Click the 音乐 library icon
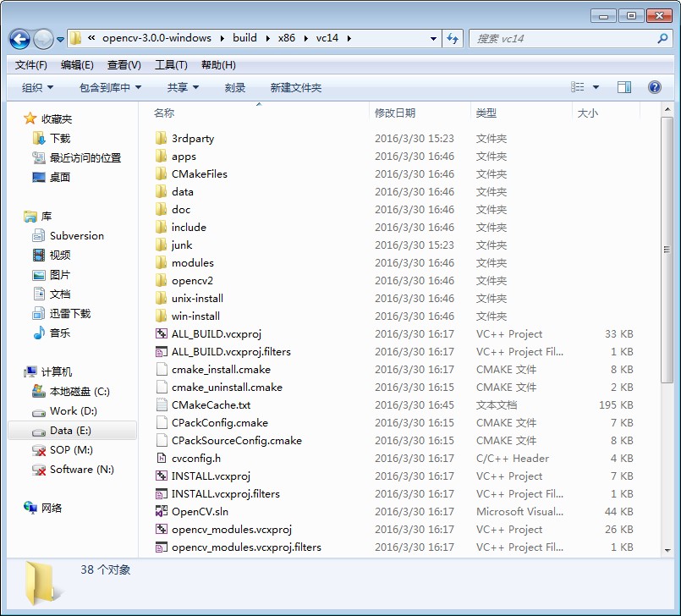Screen dimensions: 681x616 [39, 333]
